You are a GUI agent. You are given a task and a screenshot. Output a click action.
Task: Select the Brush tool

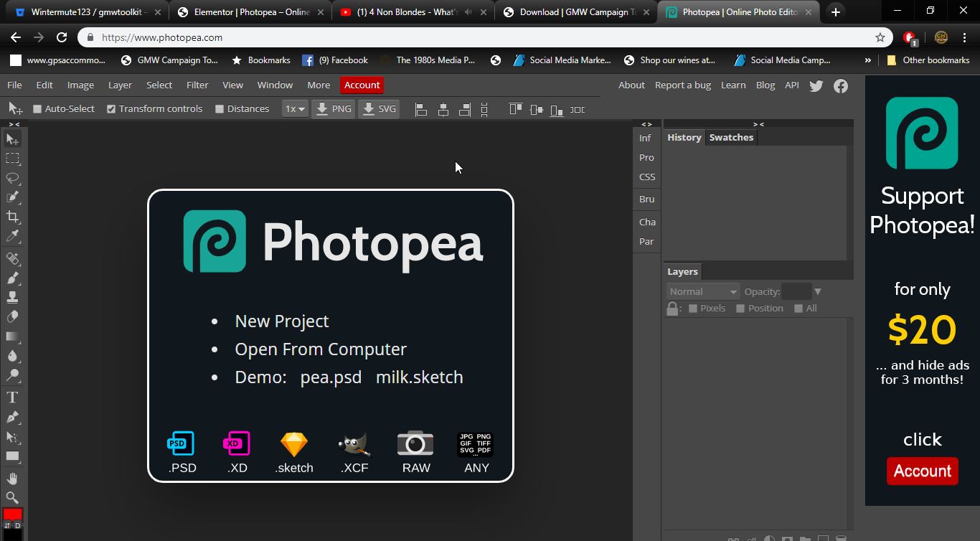[x=12, y=278]
